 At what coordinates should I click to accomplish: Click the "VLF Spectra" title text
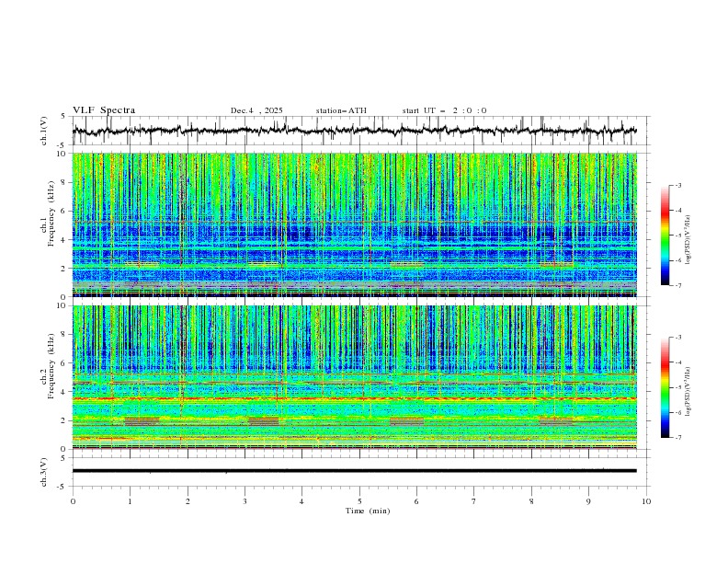click(104, 110)
